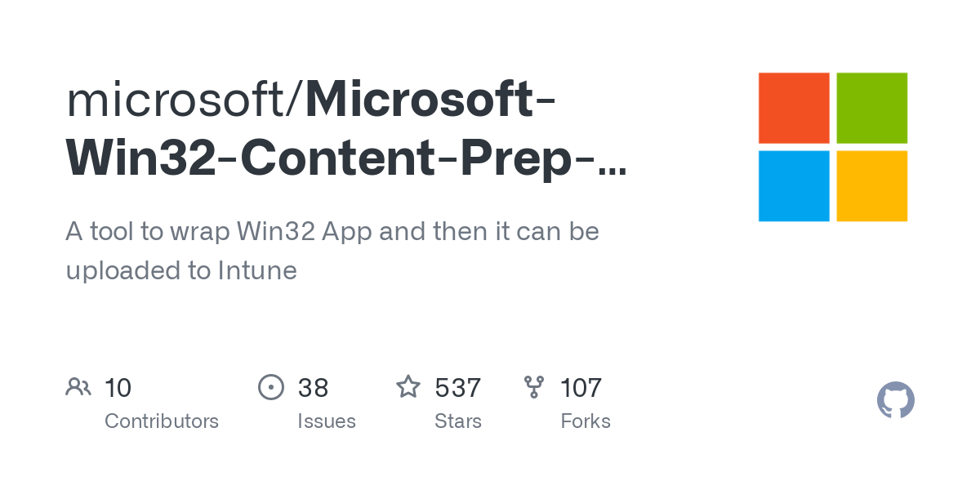Click the green Microsoft logo square
980x490 pixels.
(872, 108)
